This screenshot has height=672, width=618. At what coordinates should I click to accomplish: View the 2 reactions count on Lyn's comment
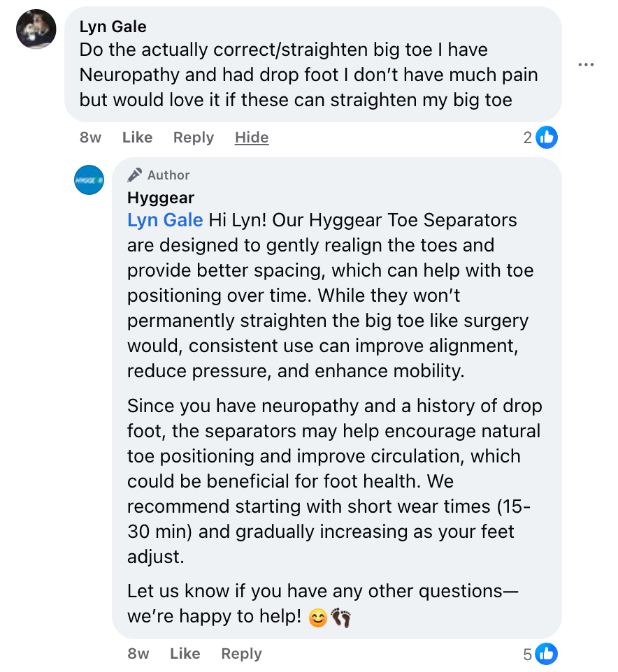click(x=528, y=138)
